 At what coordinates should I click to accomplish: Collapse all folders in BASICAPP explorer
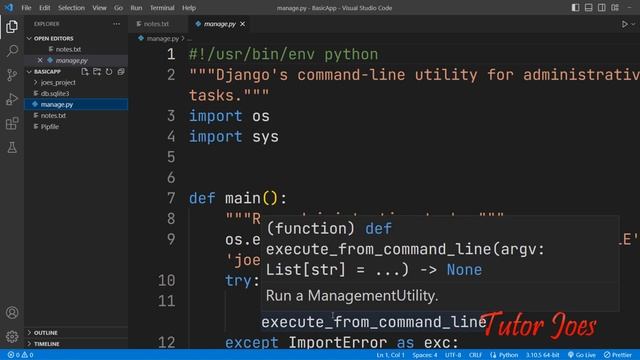pos(121,72)
